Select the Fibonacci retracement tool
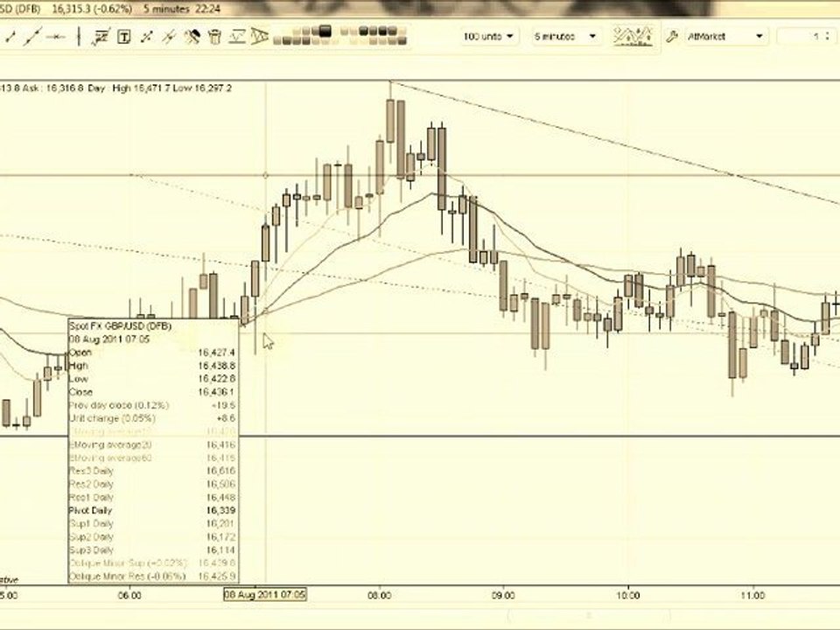 [x=101, y=37]
